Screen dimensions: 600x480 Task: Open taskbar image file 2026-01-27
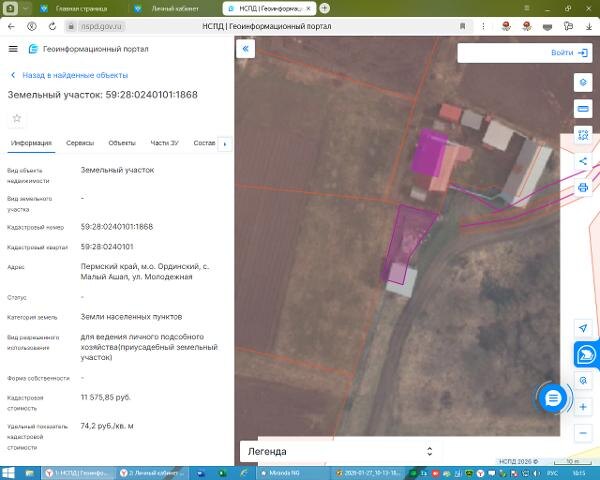368,473
